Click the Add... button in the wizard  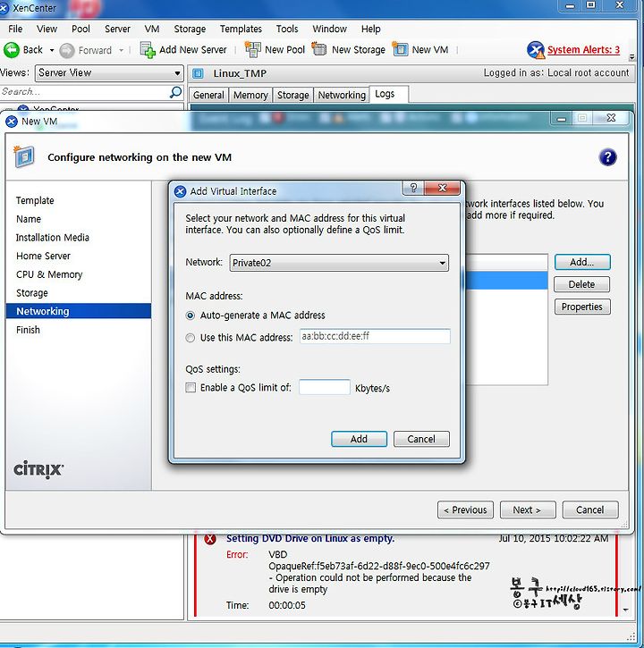[x=582, y=262]
